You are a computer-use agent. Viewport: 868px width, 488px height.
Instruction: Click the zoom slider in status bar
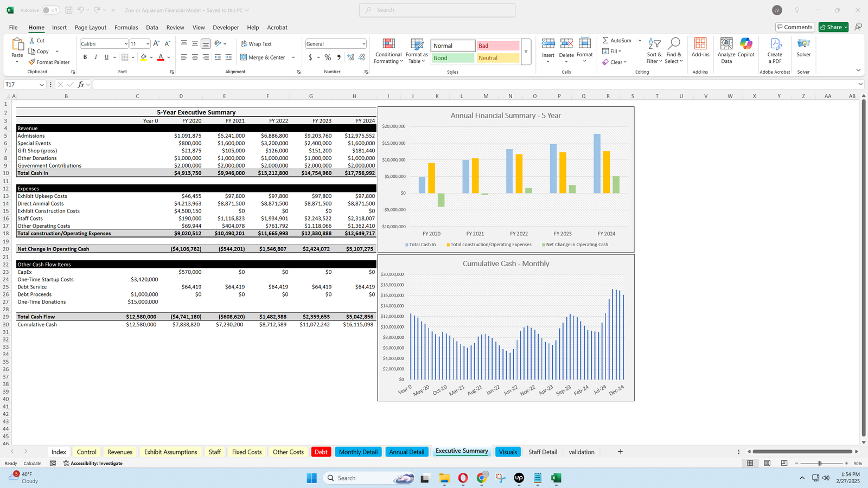(820, 464)
